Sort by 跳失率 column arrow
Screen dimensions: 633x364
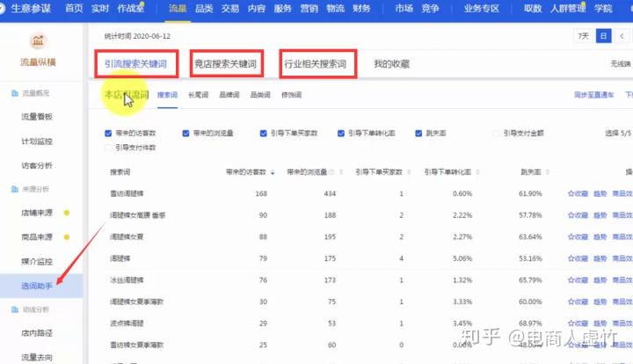pos(548,172)
